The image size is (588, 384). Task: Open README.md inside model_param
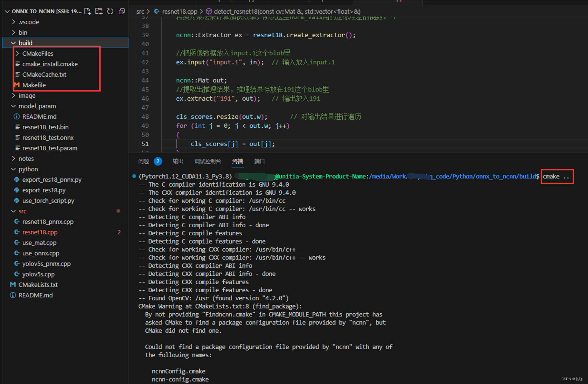[39, 117]
